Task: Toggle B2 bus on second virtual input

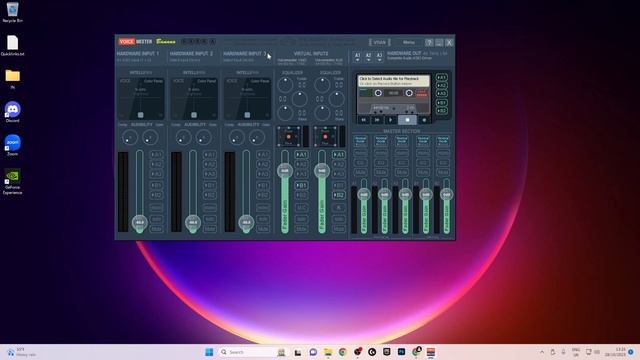Action: point(338,195)
